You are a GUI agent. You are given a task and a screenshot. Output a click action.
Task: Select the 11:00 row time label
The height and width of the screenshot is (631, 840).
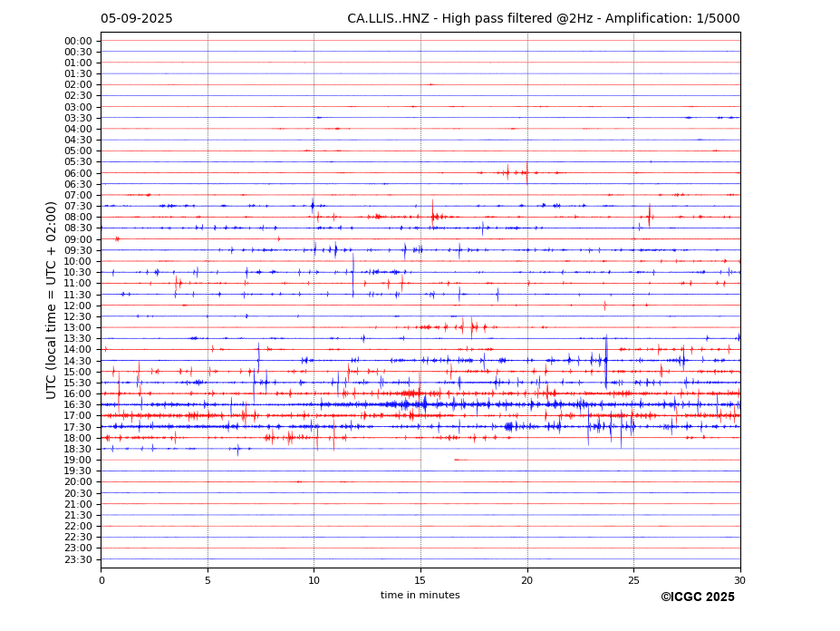[x=78, y=284]
